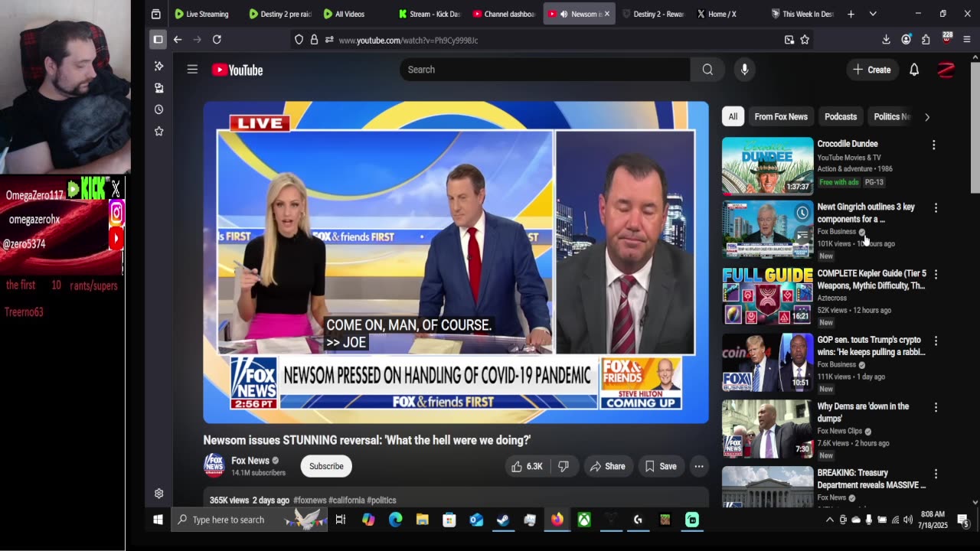This screenshot has width=980, height=551.
Task: Switch to the Channel dashboard tab
Action: 503,14
